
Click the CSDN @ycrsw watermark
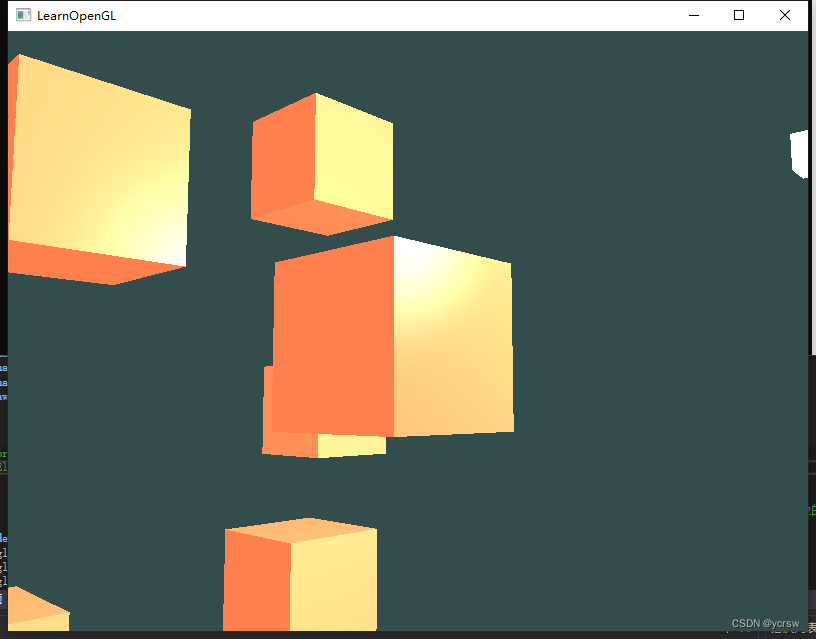[765, 622]
